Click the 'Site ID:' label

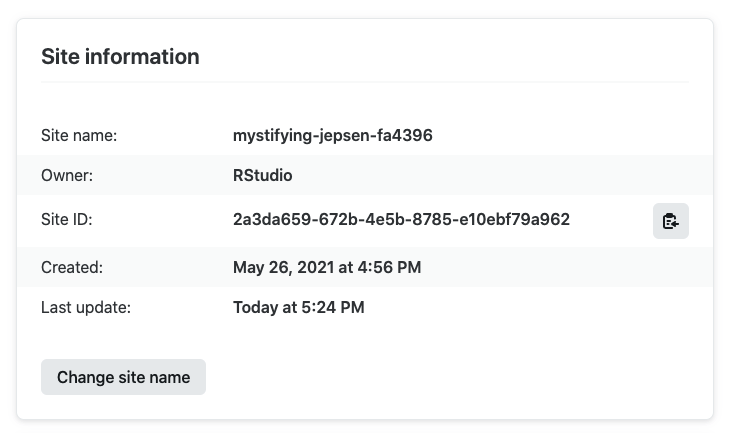67,220
